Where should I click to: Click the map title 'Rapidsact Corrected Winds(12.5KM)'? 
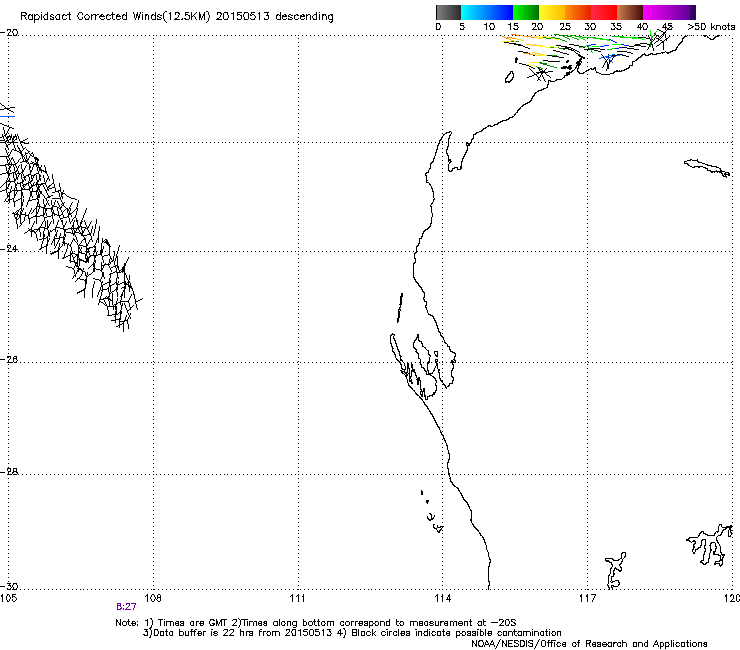[x=115, y=17]
